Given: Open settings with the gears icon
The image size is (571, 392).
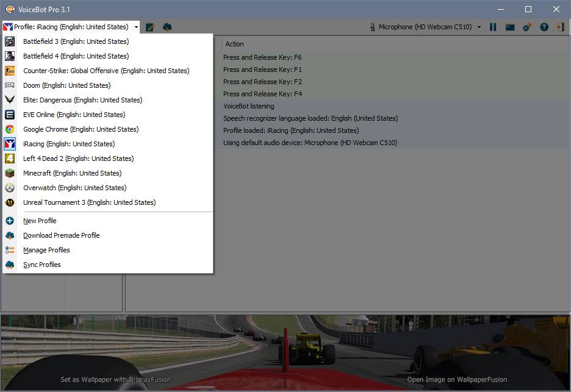Looking at the screenshot, I should tap(527, 27).
